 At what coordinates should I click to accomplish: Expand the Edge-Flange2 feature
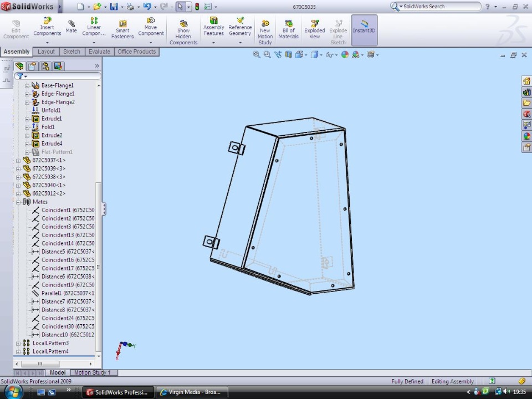(x=27, y=102)
